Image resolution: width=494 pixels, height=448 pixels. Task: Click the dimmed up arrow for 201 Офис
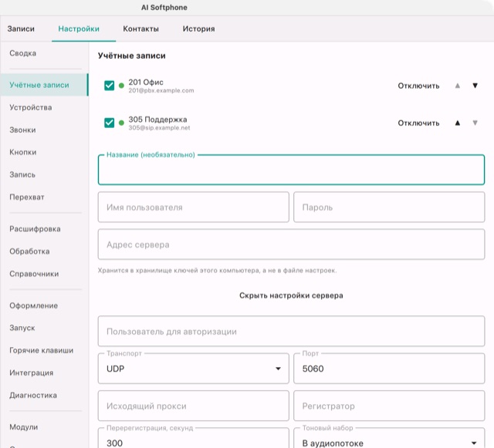[x=458, y=86]
